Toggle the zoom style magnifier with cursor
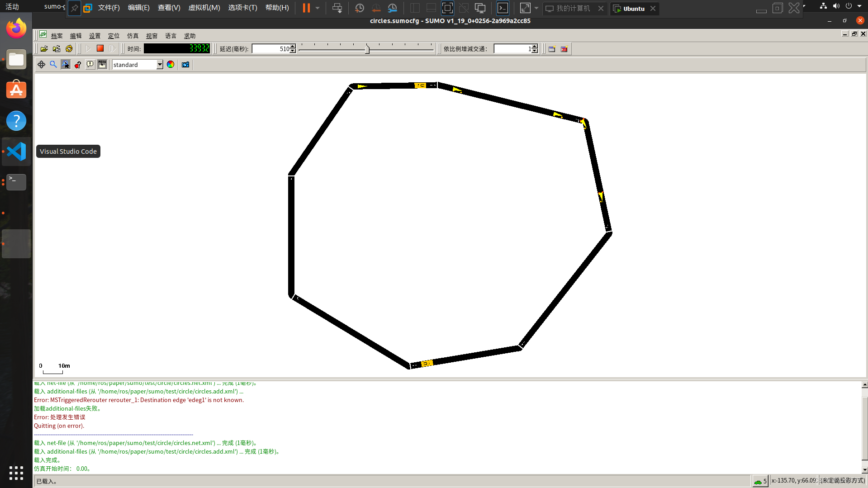Image resolution: width=868 pixels, height=488 pixels. click(66, 65)
